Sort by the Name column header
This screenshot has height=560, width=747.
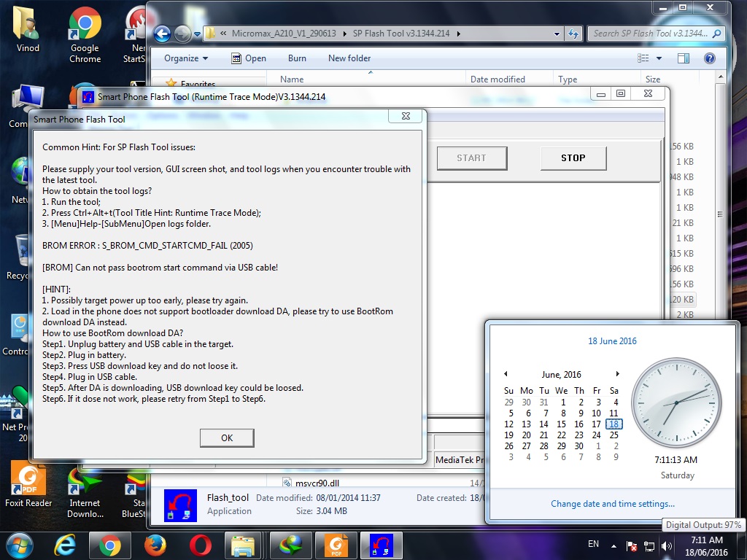[x=366, y=79]
